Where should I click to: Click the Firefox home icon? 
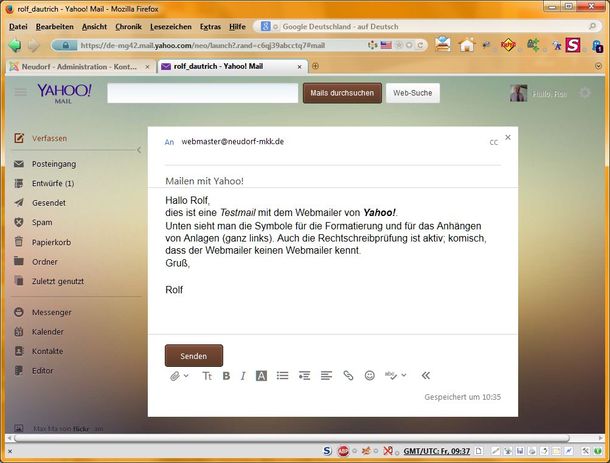tap(467, 45)
